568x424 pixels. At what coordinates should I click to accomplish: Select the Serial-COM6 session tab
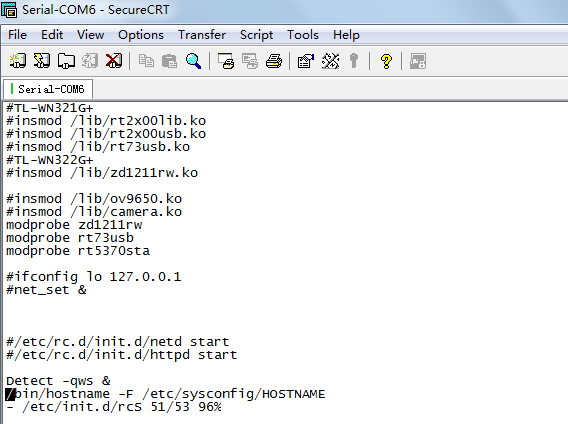pos(48,89)
